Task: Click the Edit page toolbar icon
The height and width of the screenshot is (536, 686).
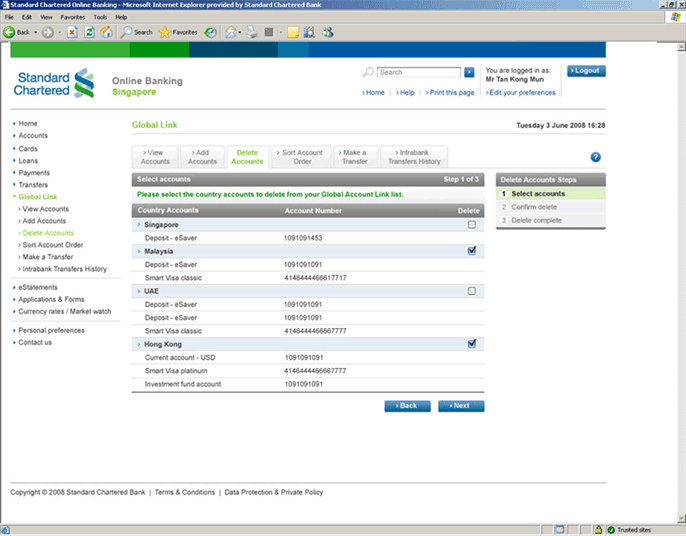Action: pyautogui.click(x=269, y=32)
